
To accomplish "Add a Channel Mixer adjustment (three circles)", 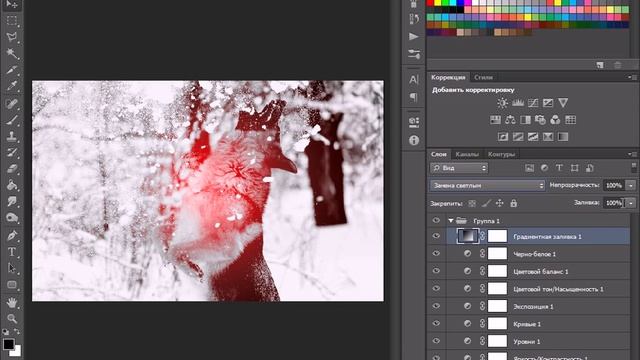I will pos(555,120).
